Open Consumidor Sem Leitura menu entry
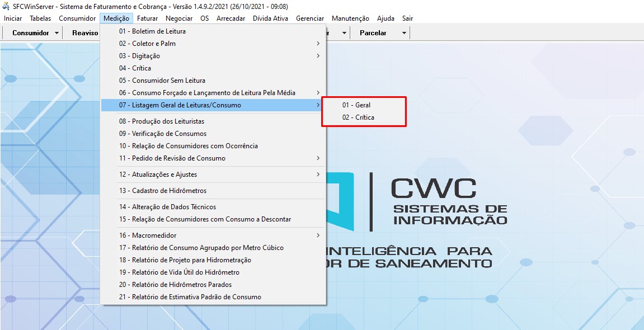 (162, 81)
